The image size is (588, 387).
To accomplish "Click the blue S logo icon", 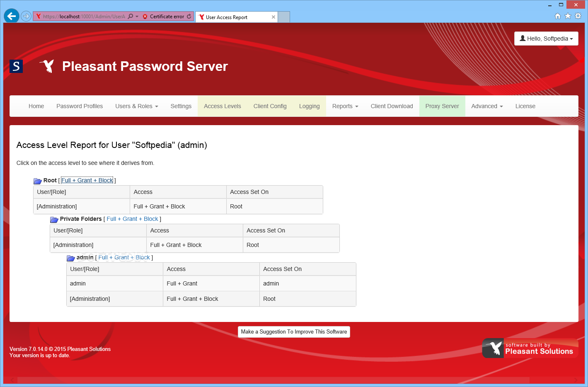I will (16, 66).
